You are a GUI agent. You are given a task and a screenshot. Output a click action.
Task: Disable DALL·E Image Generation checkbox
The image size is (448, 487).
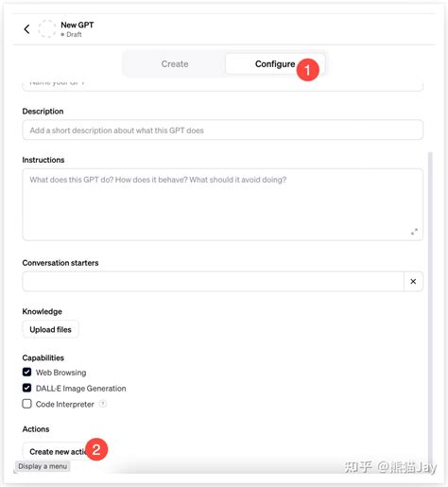coord(26,388)
